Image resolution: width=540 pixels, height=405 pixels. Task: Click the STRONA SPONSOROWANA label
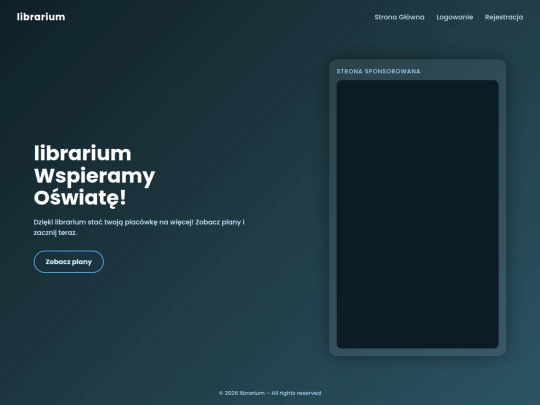click(x=378, y=71)
